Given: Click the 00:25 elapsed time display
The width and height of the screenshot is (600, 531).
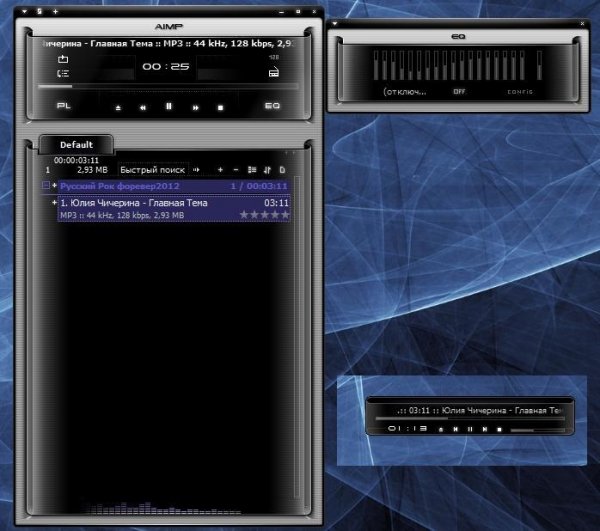Looking at the screenshot, I should click(166, 67).
